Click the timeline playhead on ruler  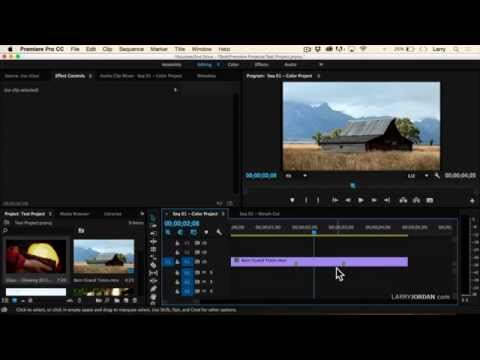314,232
